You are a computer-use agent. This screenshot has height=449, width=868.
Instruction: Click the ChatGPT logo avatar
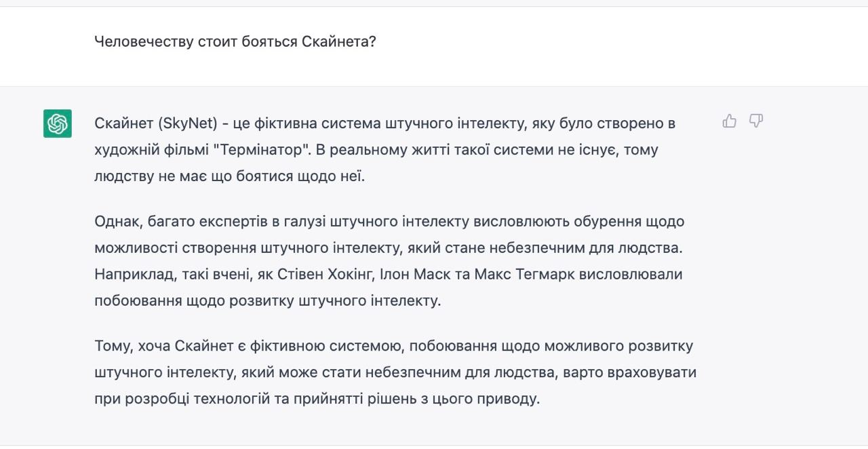click(x=58, y=123)
